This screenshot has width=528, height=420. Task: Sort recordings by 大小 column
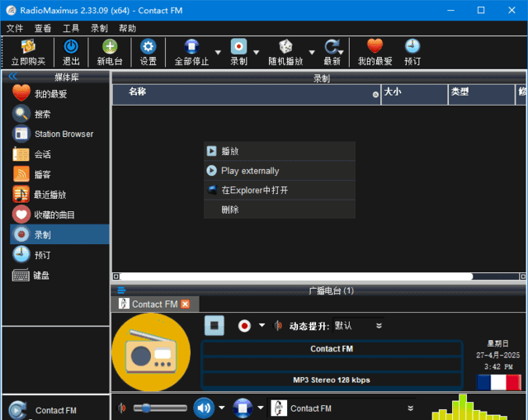[414, 94]
